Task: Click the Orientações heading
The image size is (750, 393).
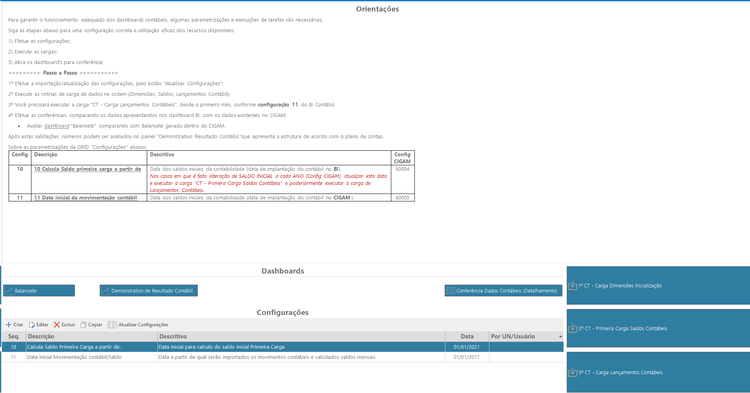Action: pos(377,9)
